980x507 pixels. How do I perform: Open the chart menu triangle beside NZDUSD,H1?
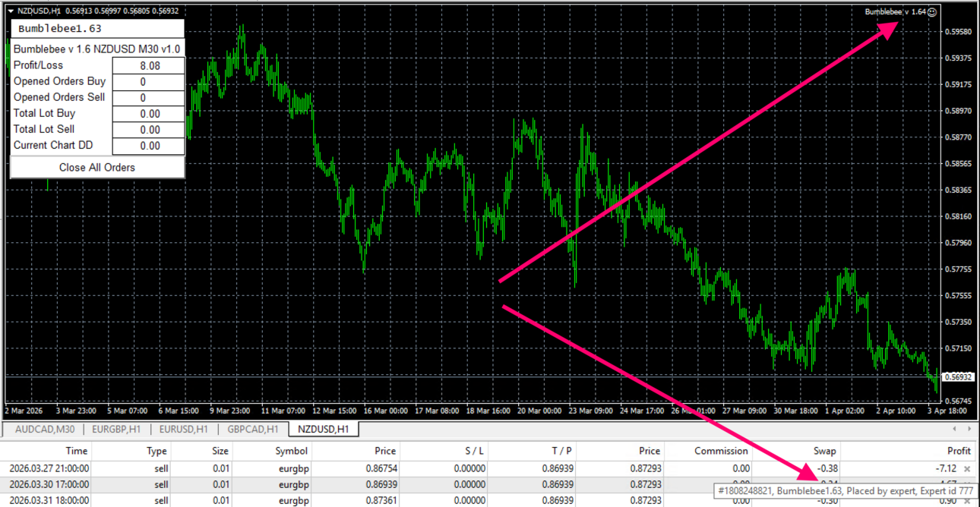click(x=10, y=11)
